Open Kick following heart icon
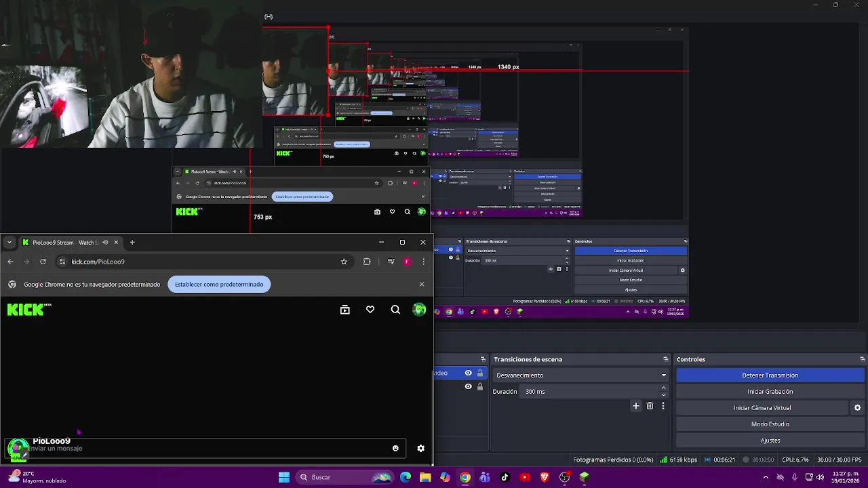The height and width of the screenshot is (488, 868). 370,310
